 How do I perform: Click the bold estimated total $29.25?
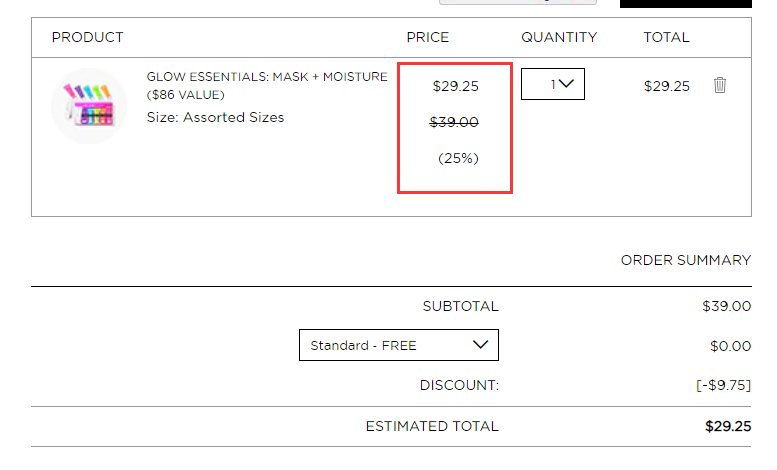728,426
